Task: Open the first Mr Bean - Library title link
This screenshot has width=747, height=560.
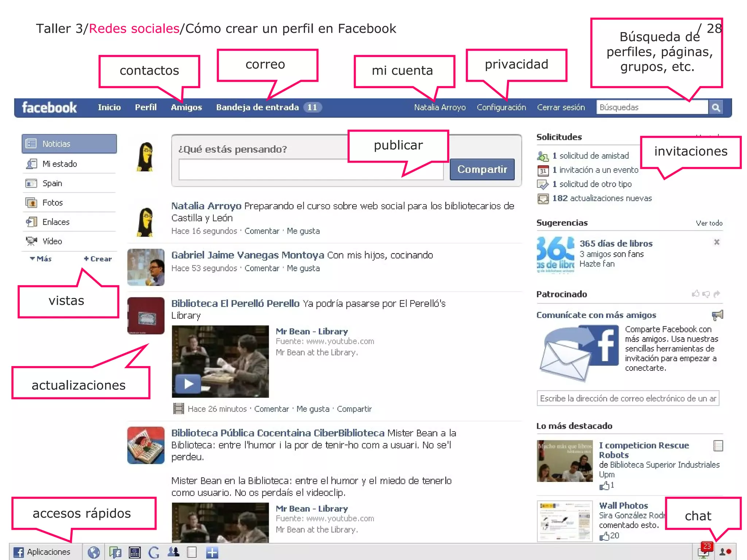Action: click(312, 331)
